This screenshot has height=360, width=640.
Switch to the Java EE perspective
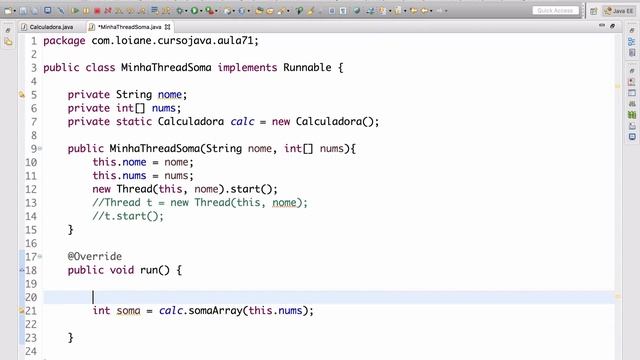click(x=619, y=11)
